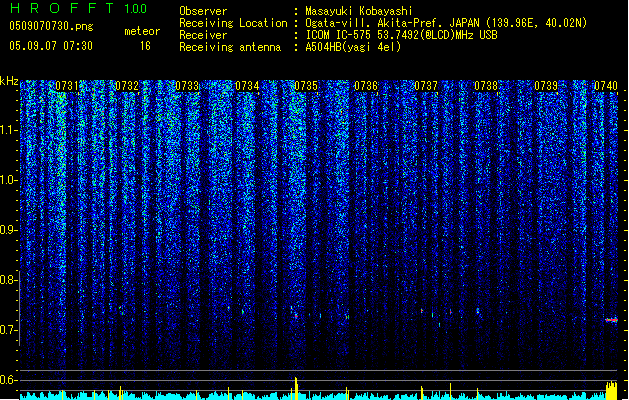Click the red meteor echo near 0740
Viewport: 629px width, 400px height.
coord(611,320)
